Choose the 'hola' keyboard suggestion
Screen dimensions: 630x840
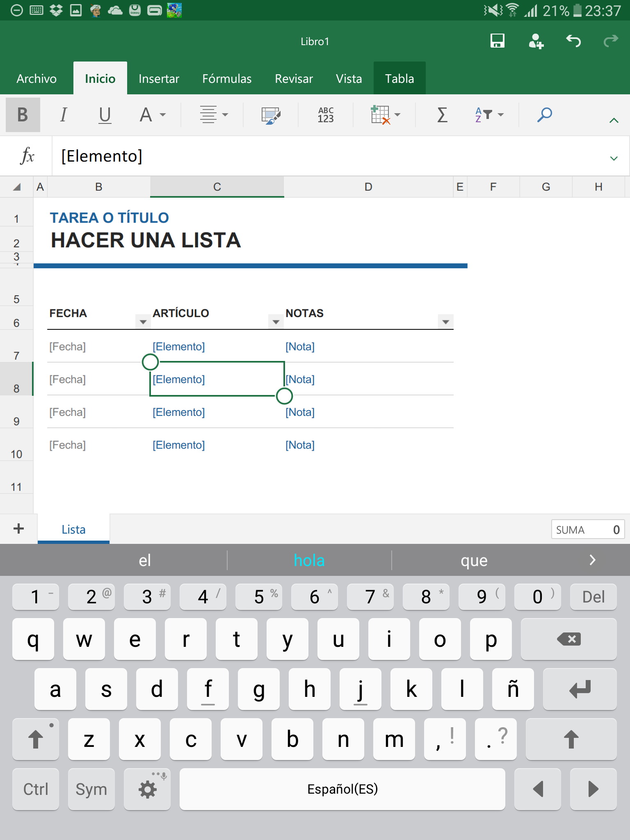309,560
